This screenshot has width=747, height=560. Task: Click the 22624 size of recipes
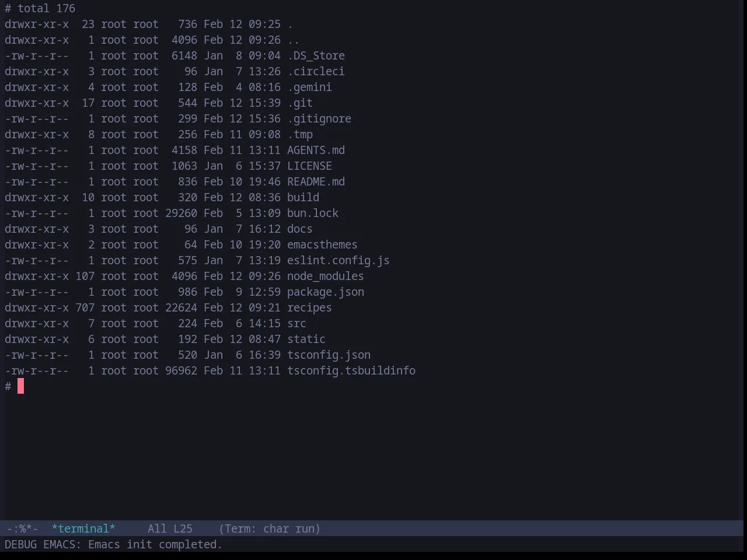(x=181, y=307)
